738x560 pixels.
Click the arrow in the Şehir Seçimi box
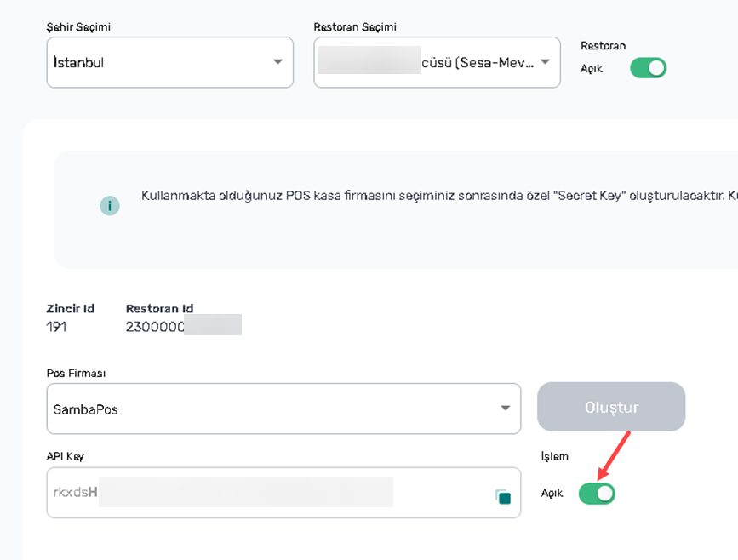pos(277,62)
